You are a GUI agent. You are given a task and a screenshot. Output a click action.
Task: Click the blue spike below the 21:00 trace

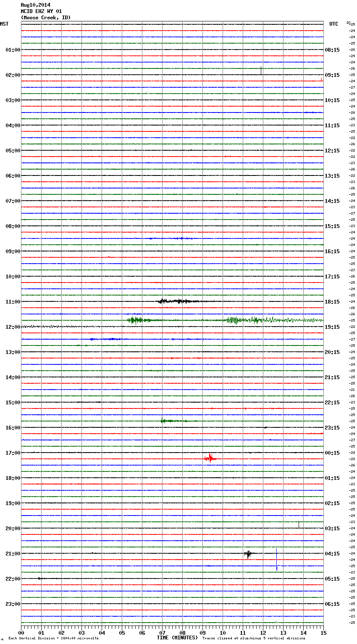pyautogui.click(x=277, y=560)
